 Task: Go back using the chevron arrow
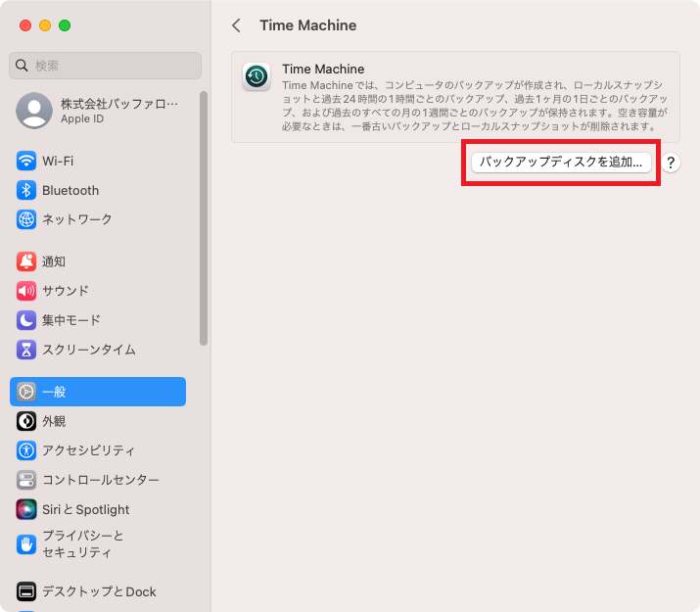coord(236,25)
